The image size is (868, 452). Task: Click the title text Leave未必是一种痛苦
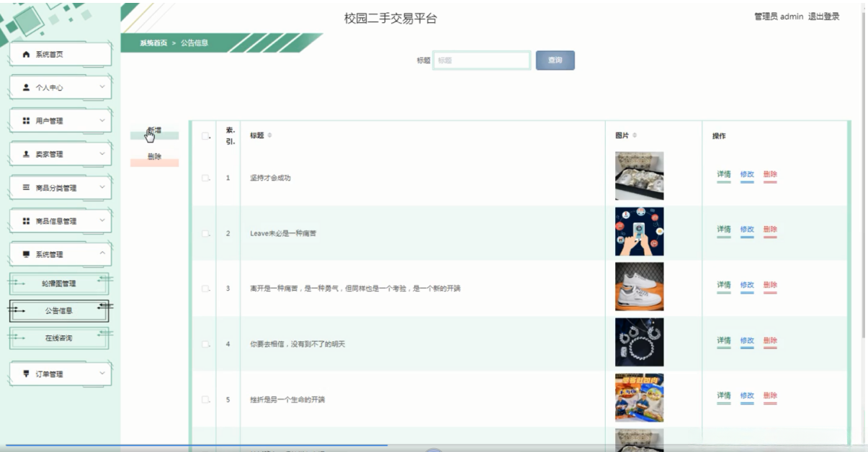click(x=283, y=233)
